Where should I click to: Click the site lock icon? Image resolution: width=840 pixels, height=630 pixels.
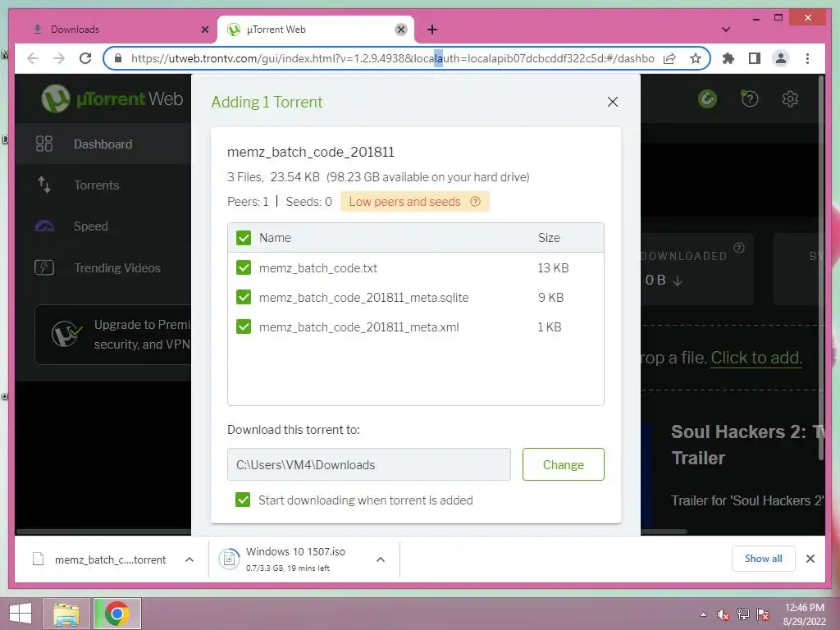click(118, 58)
